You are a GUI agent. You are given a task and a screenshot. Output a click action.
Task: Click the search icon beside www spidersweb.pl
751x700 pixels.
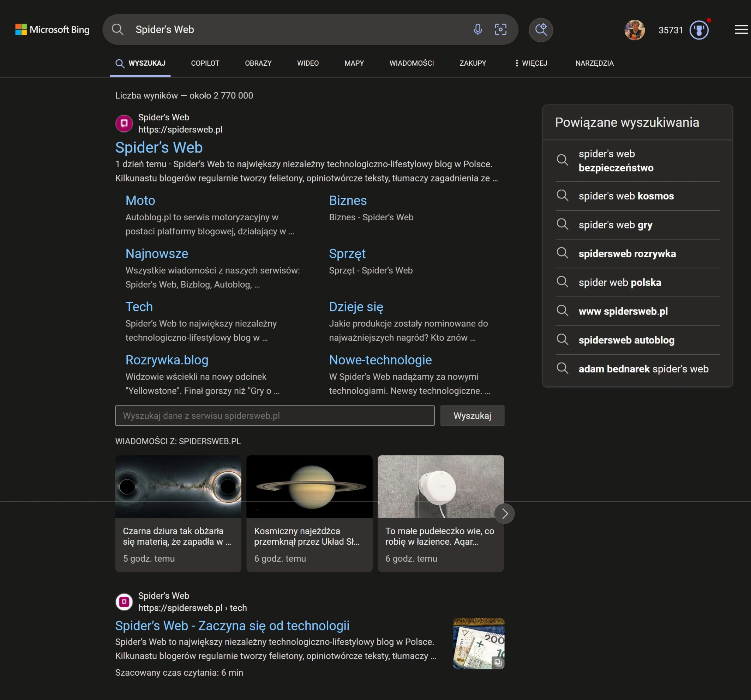tap(563, 311)
